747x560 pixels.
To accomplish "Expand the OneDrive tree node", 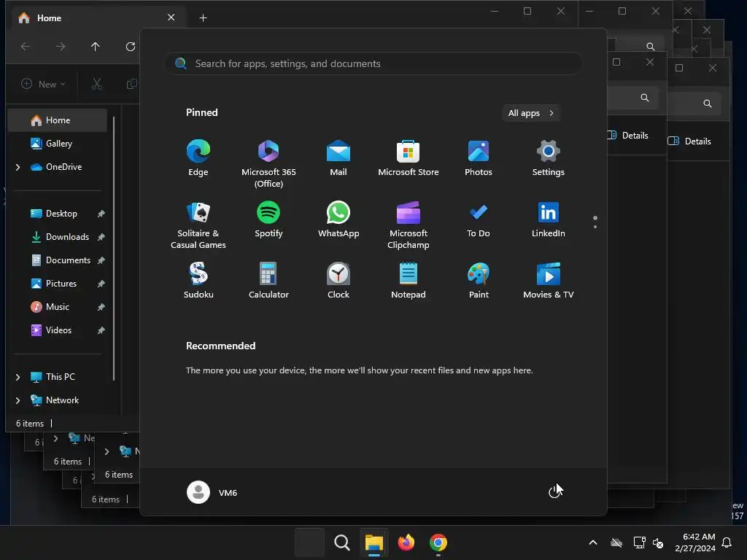I will [18, 167].
